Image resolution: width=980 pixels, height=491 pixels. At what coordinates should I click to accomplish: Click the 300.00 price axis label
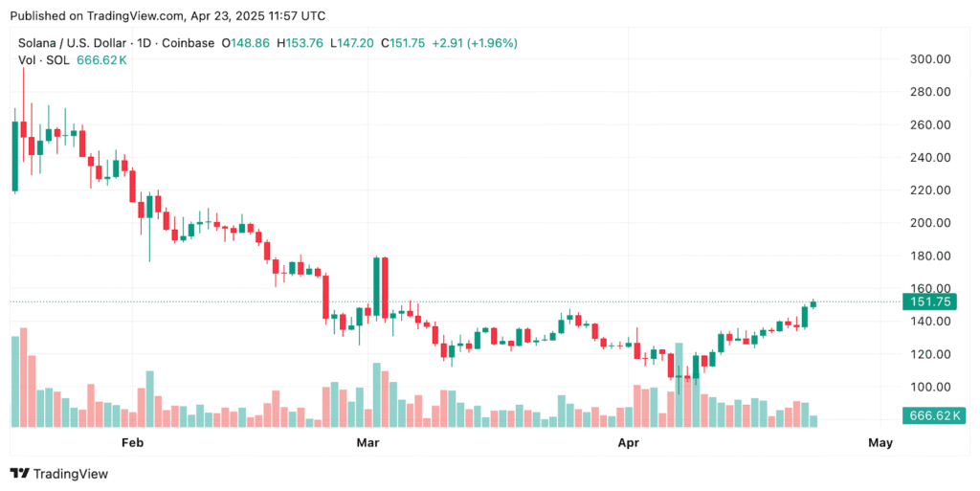pyautogui.click(x=929, y=59)
